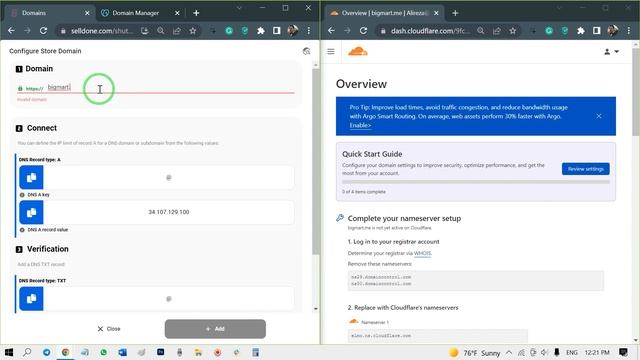Copy the DNS A key @ value
The width and height of the screenshot is (640, 360).
click(x=31, y=178)
